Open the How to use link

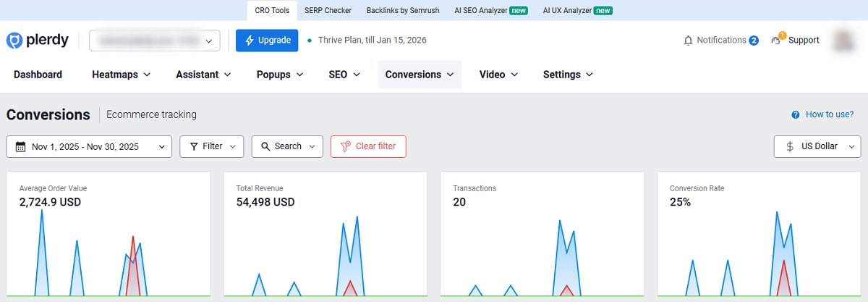coord(829,114)
